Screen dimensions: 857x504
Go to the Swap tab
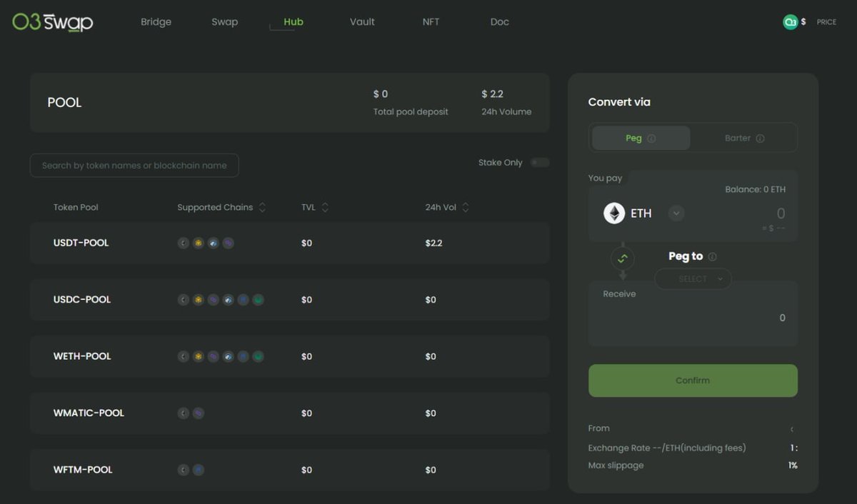(x=224, y=22)
